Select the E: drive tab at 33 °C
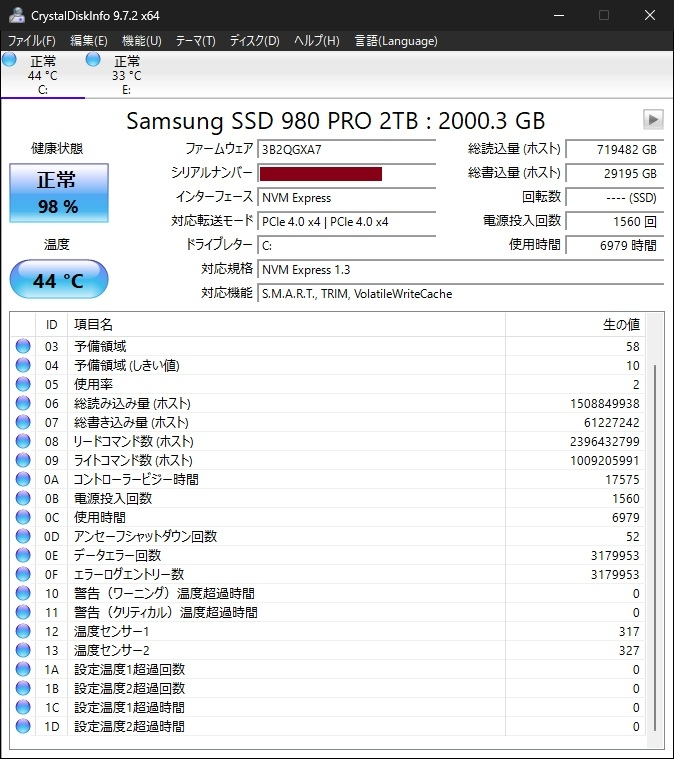Image resolution: width=674 pixels, height=759 pixels. [x=126, y=75]
